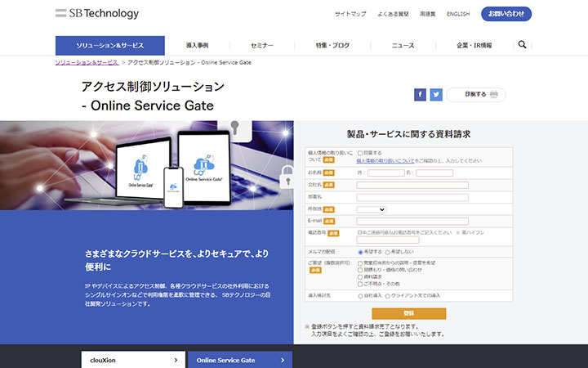This screenshot has width=588, height=368.
Task: Click the SB Technology logo
Action: [97, 14]
